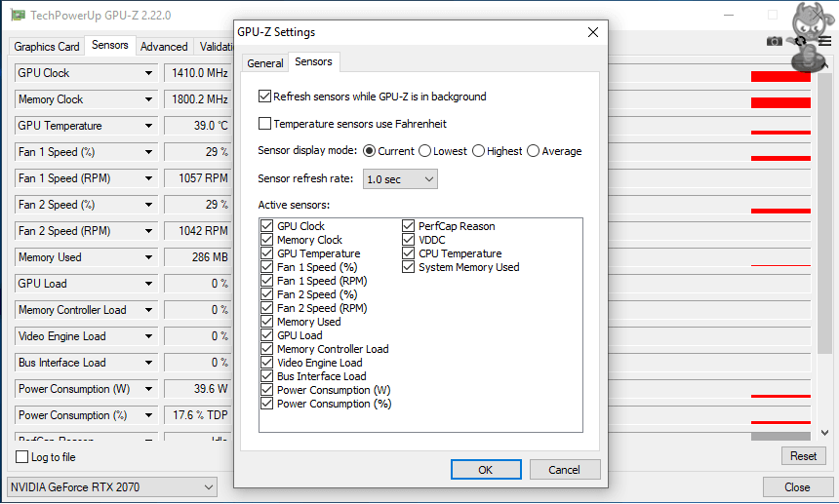Click the refresh icon in GPU-Z title area
The height and width of the screenshot is (504, 839).
[800, 41]
